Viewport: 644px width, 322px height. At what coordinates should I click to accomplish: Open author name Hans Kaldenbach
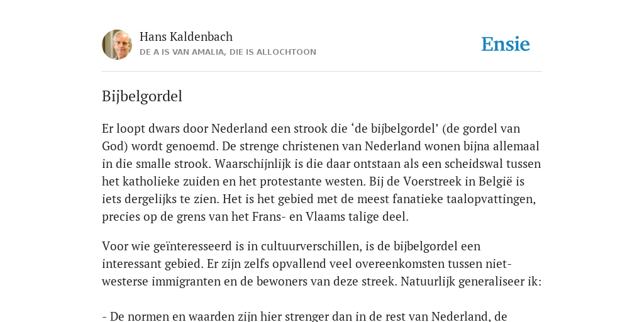tap(186, 36)
